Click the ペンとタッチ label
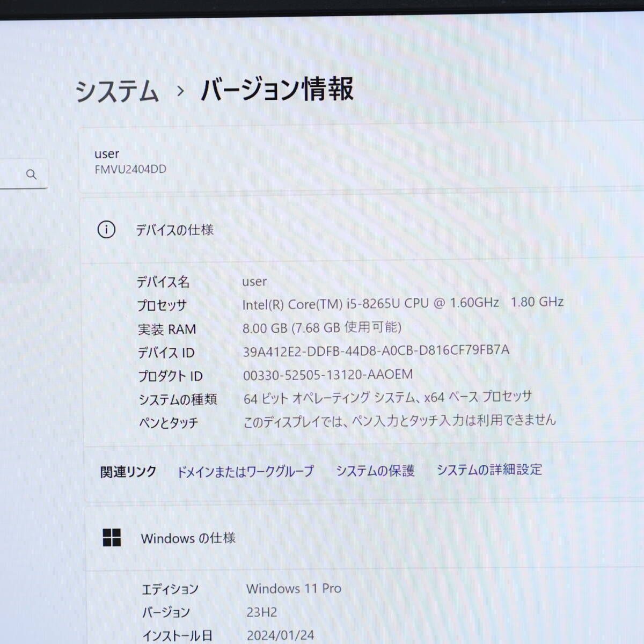This screenshot has width=644, height=644. (169, 423)
